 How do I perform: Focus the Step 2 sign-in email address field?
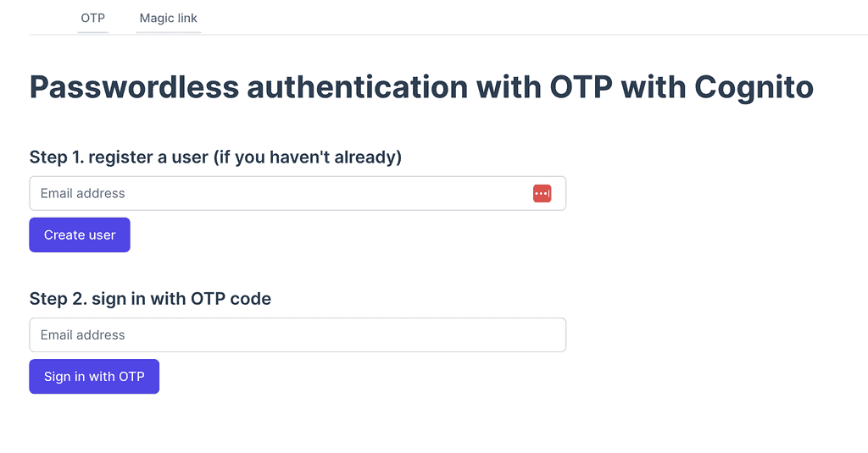coord(297,335)
